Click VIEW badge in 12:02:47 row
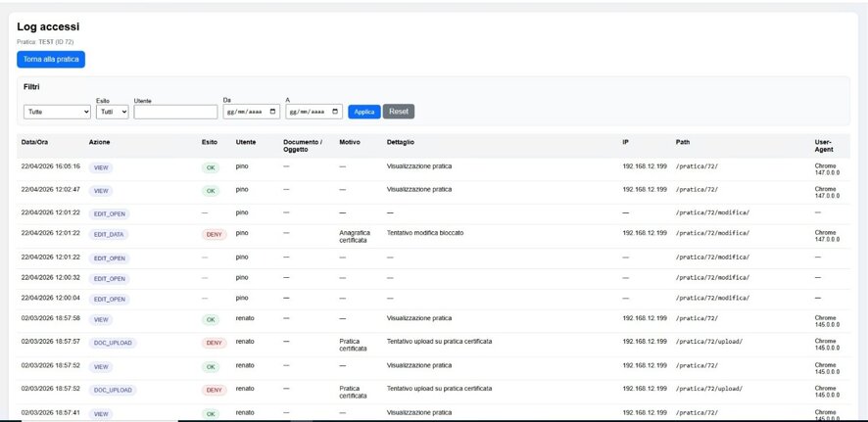The width and height of the screenshot is (868, 422). [x=101, y=191]
